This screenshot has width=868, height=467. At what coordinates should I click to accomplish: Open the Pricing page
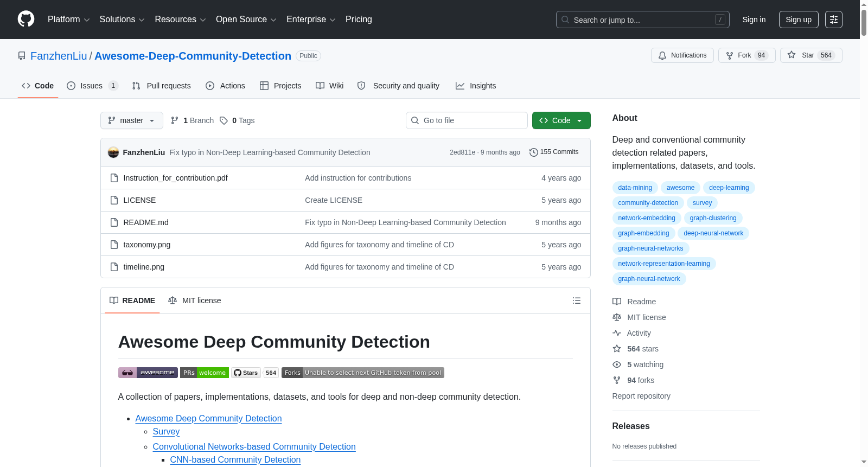pyautogui.click(x=359, y=20)
